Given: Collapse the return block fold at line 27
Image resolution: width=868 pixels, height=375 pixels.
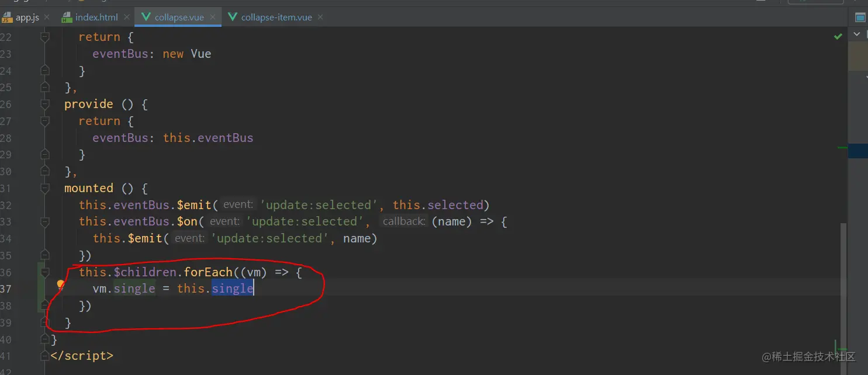Looking at the screenshot, I should 44,121.
